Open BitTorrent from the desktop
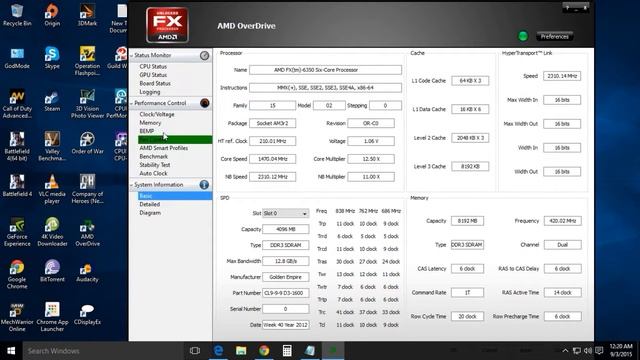The height and width of the screenshot is (360, 640). pos(52,271)
